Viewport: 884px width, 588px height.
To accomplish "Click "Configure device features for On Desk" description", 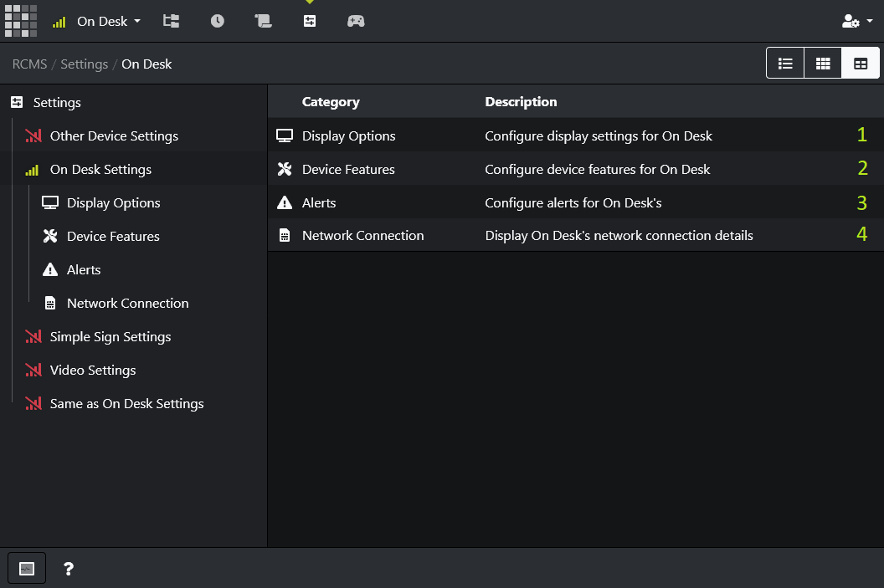I will [598, 170].
